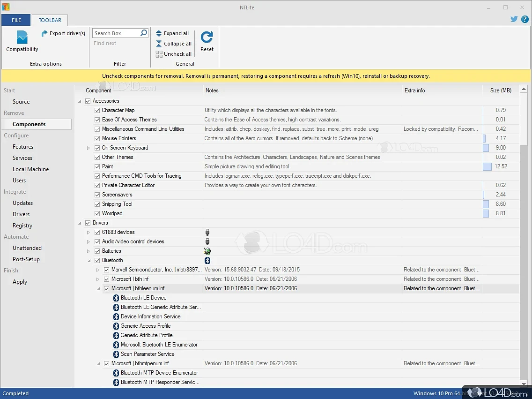Collapse the Accessories tree group
Viewport: 532px width, 399px height.
(79, 101)
